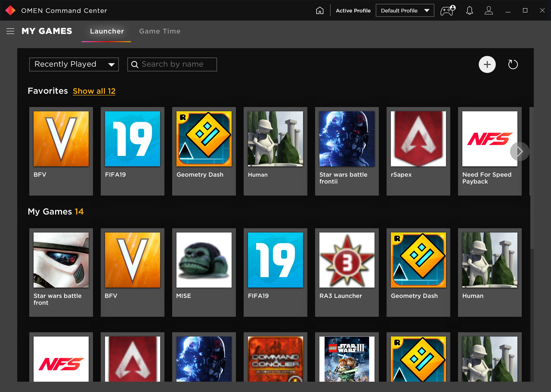
Task: Open the user account icon
Action: click(488, 11)
